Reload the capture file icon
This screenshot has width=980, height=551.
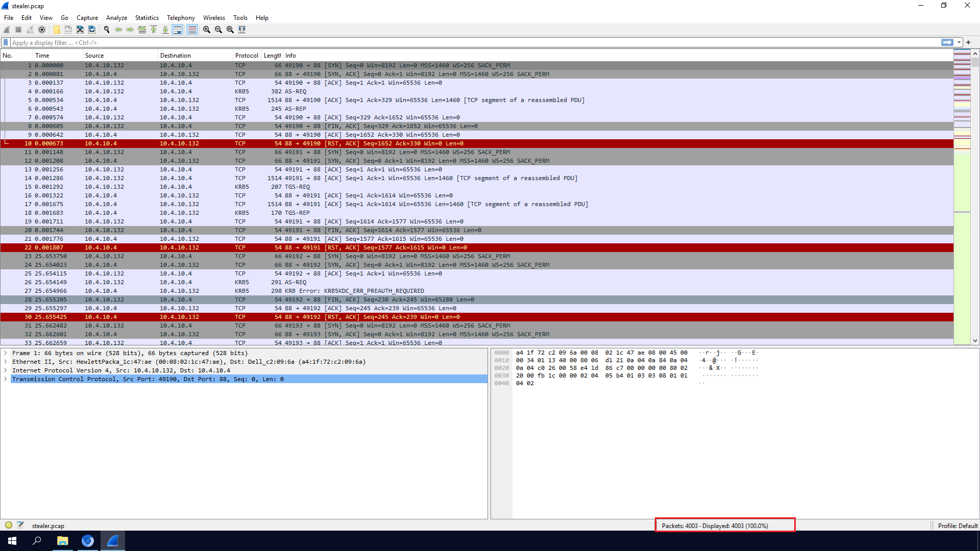(92, 30)
